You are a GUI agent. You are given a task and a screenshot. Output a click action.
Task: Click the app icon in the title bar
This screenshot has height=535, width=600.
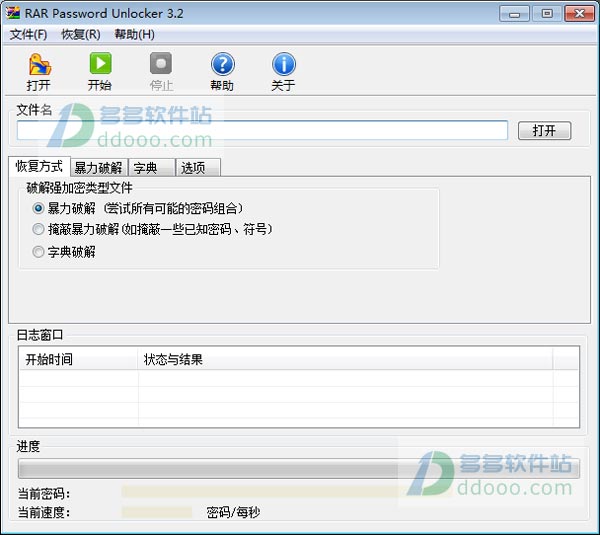click(x=13, y=13)
